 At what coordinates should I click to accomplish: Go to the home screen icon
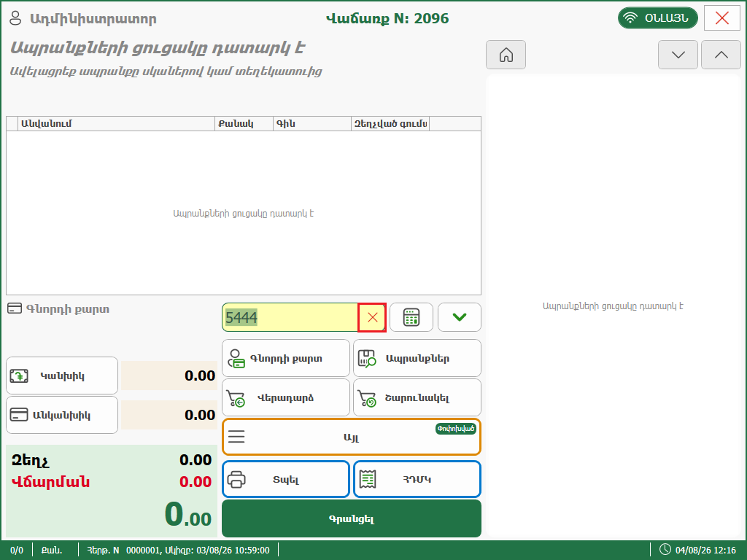tap(506, 55)
